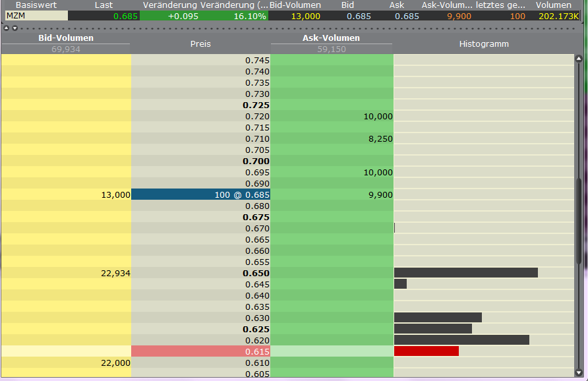Click the histogram bar at price 0.650
This screenshot has height=381, width=588.
click(x=465, y=273)
